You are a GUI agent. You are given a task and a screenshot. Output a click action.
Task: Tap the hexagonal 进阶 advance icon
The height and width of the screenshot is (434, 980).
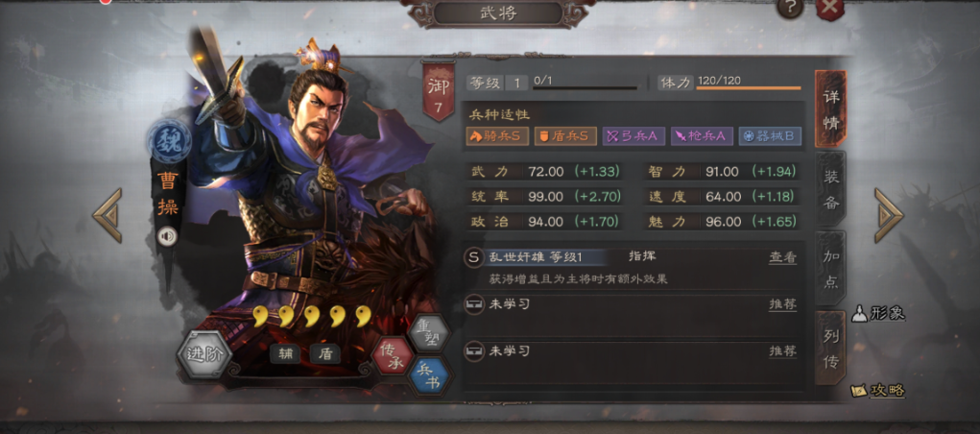coord(204,354)
